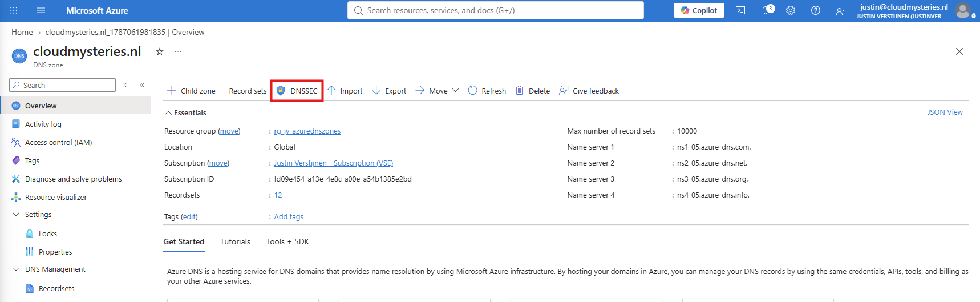Open the more options ellipsis next to title
Viewport: 980px width, 302px height.
point(178,51)
